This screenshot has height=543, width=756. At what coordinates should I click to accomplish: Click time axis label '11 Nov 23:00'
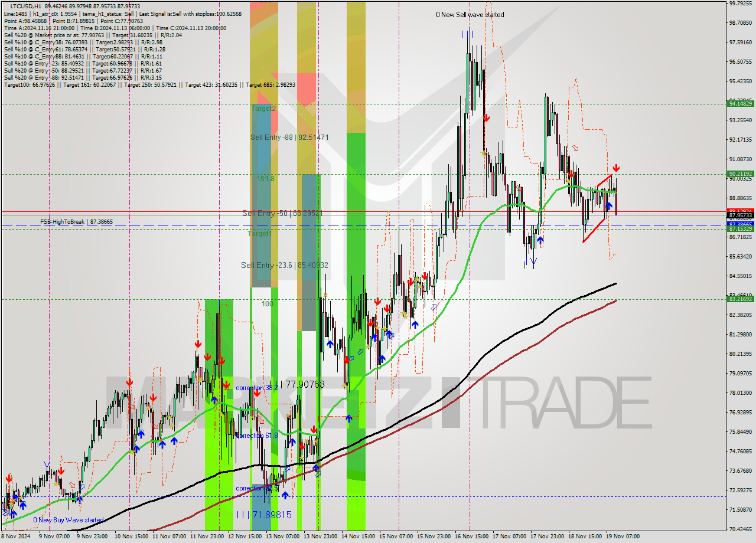tap(207, 537)
